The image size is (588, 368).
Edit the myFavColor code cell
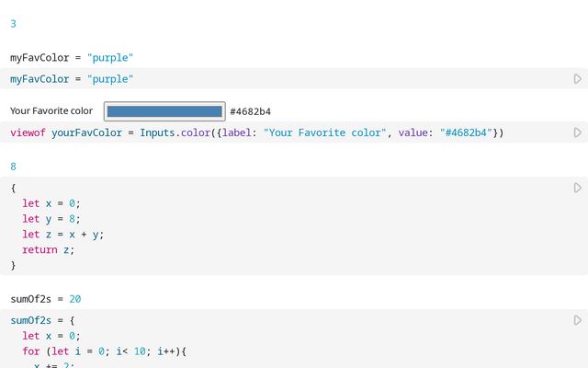pos(72,80)
